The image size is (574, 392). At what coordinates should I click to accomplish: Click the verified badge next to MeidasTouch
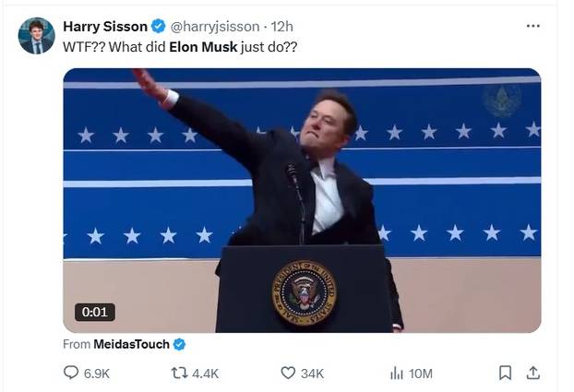(x=179, y=344)
